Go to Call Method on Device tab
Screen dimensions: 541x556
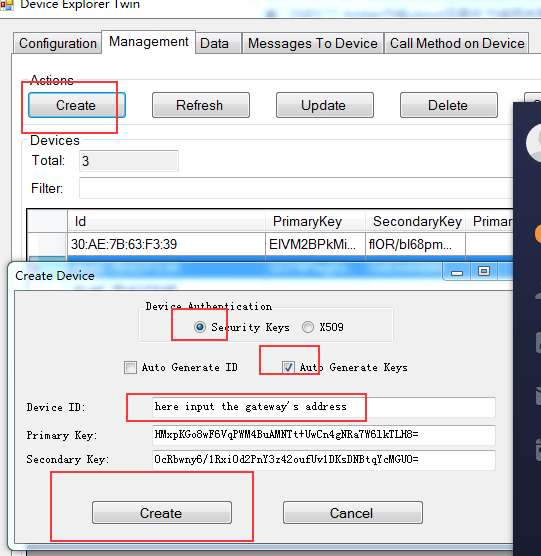457,43
